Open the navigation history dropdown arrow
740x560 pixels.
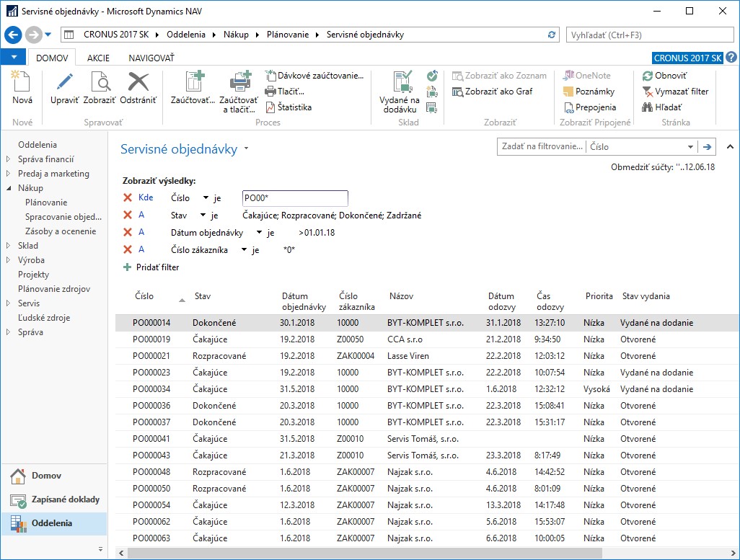48,35
